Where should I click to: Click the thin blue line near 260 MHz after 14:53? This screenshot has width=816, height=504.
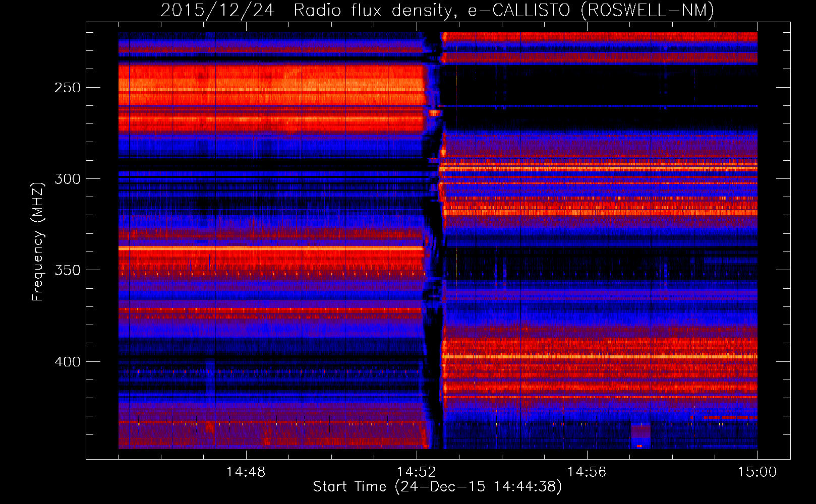[x=600, y=106]
